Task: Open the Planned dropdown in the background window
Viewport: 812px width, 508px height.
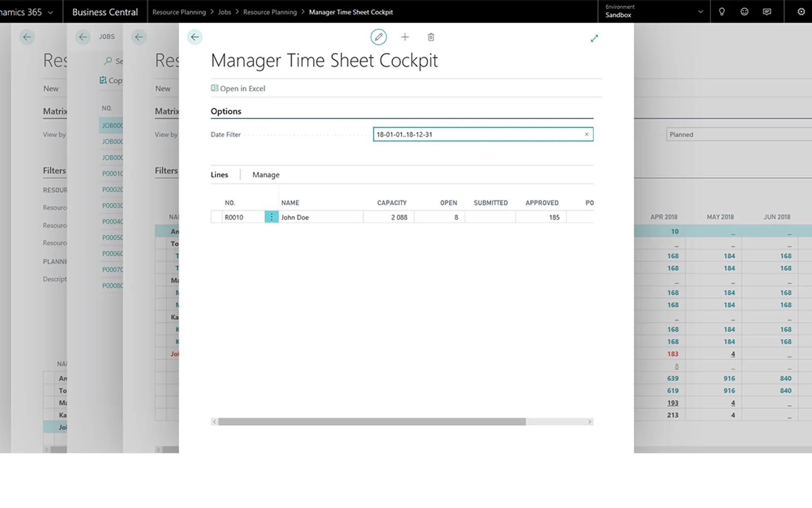Action: [x=739, y=135]
